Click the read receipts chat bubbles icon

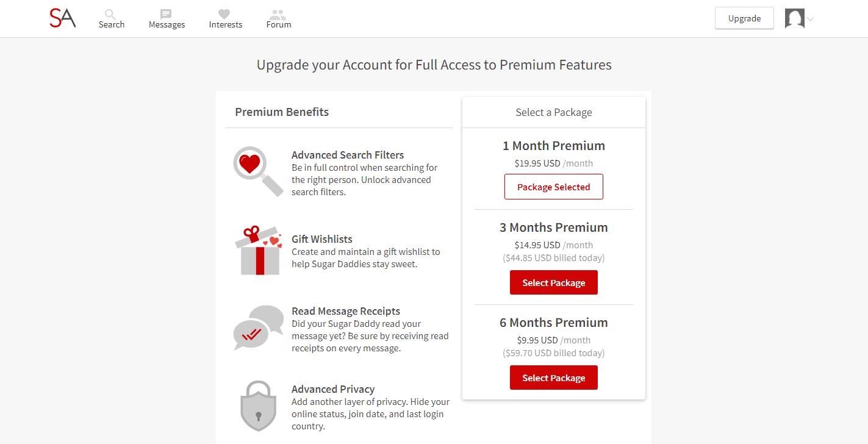click(259, 328)
